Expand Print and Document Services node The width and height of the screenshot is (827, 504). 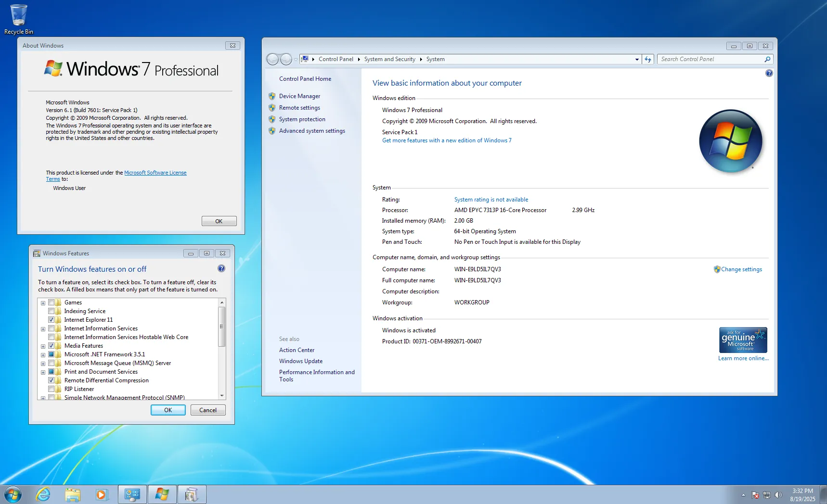point(43,372)
